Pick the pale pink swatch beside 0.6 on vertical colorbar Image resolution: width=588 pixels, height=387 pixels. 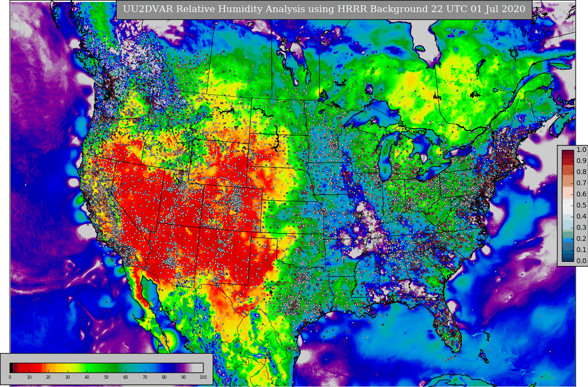568,193
